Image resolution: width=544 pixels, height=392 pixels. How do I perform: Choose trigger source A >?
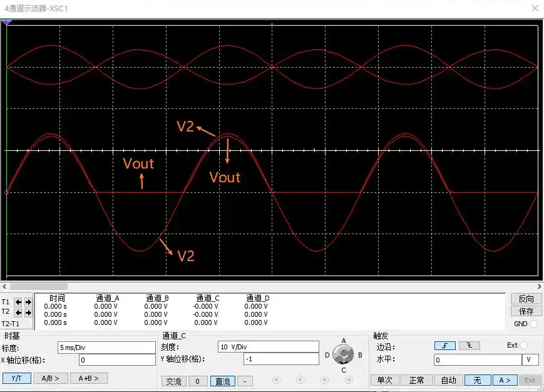(x=505, y=380)
